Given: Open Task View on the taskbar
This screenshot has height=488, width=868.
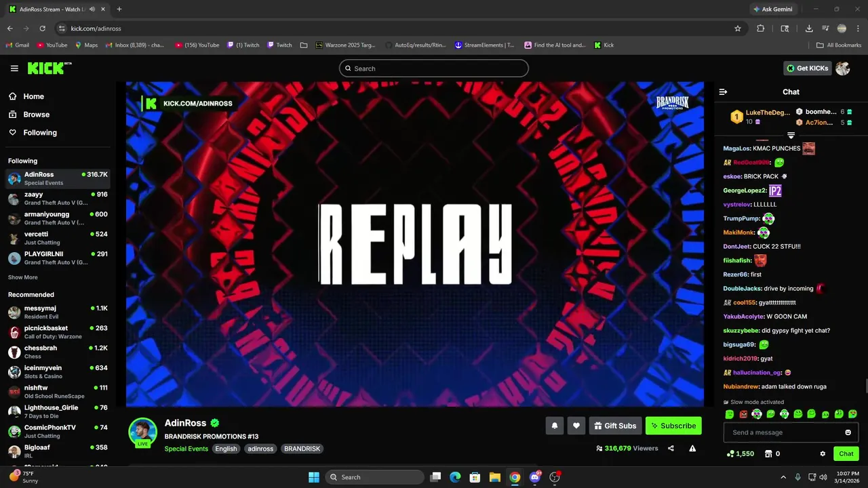Looking at the screenshot, I should 436,477.
